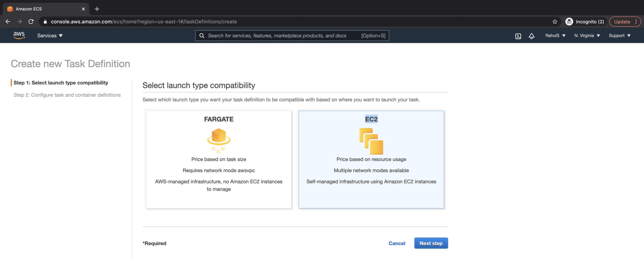This screenshot has height=262, width=644.
Task: Cancel the task definition creation
Action: point(397,243)
